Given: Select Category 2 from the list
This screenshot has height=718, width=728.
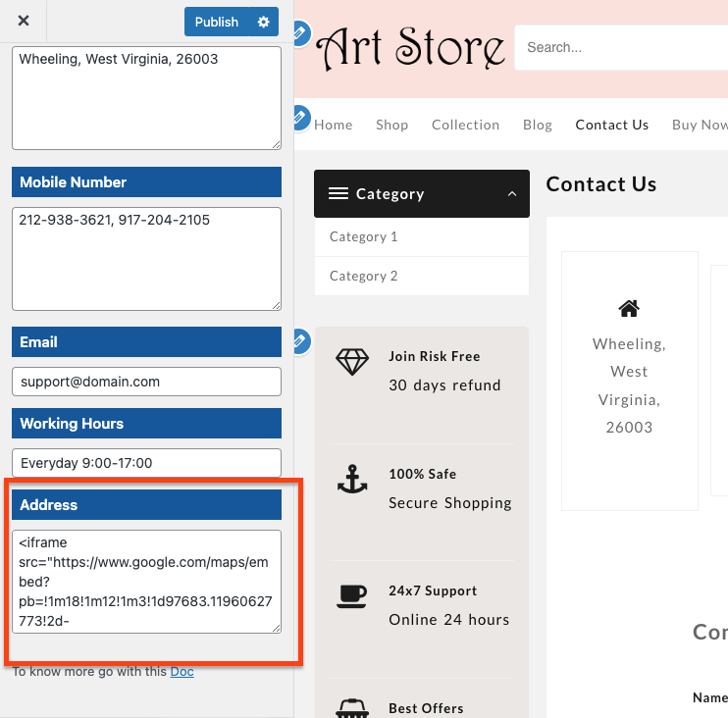Looking at the screenshot, I should (x=364, y=276).
